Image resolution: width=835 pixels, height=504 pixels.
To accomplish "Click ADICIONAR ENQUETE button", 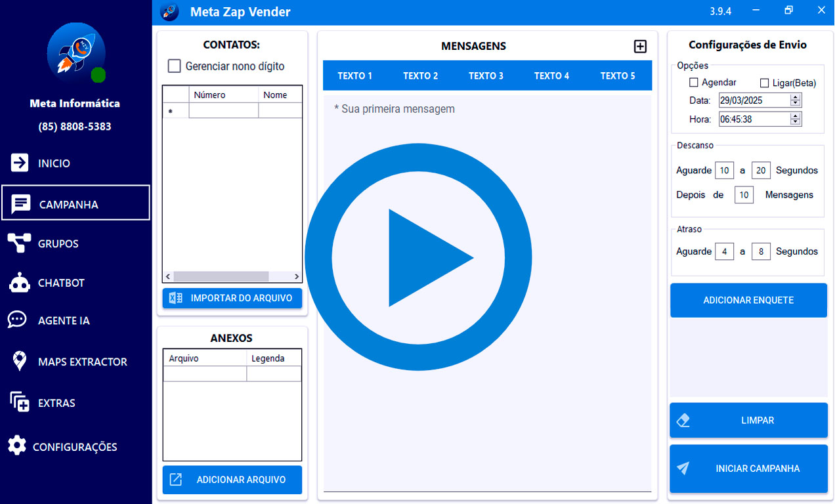I will (748, 300).
